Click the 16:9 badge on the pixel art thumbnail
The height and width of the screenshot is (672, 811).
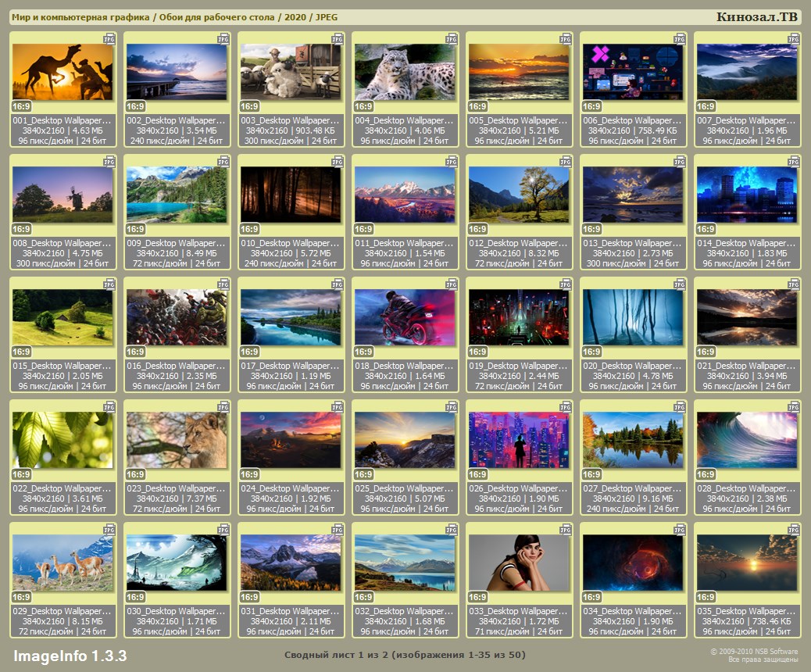591,106
